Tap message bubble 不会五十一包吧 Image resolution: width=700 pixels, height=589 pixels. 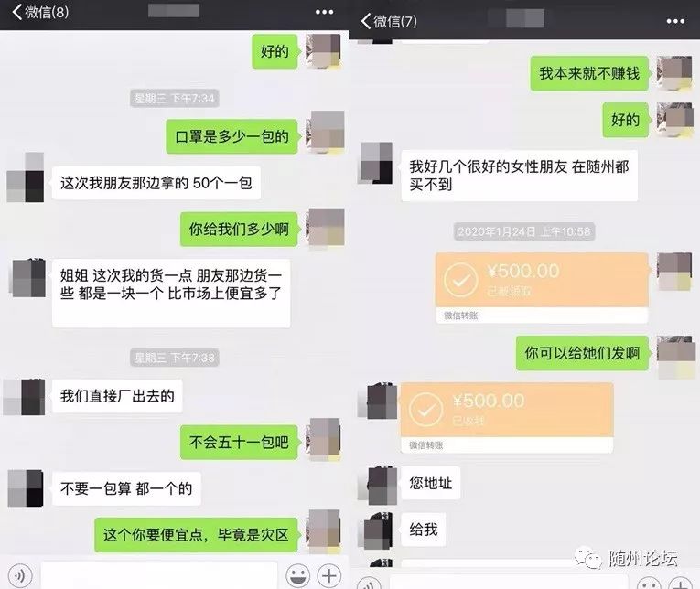click(x=239, y=442)
